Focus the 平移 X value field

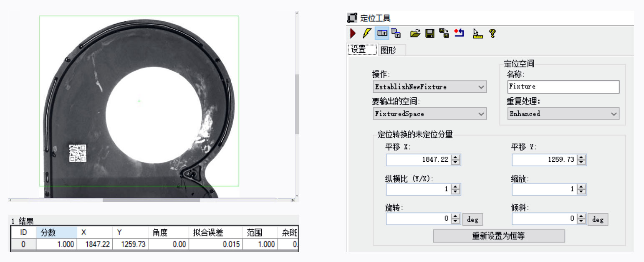pyautogui.click(x=419, y=160)
